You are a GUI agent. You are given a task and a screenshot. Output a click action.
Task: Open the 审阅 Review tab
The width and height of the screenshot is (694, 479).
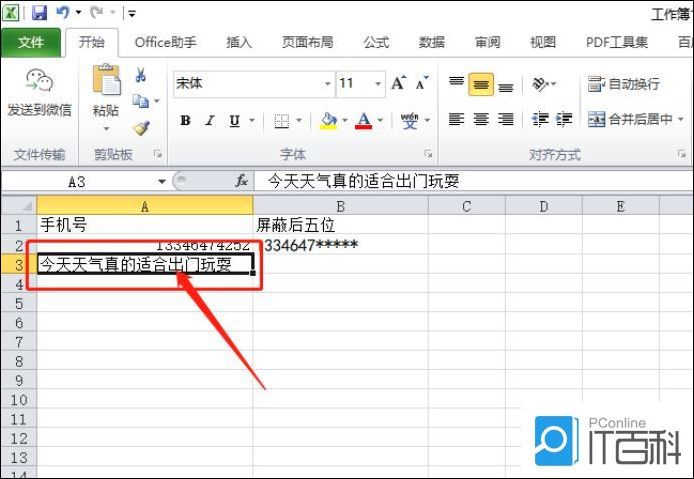tap(487, 42)
